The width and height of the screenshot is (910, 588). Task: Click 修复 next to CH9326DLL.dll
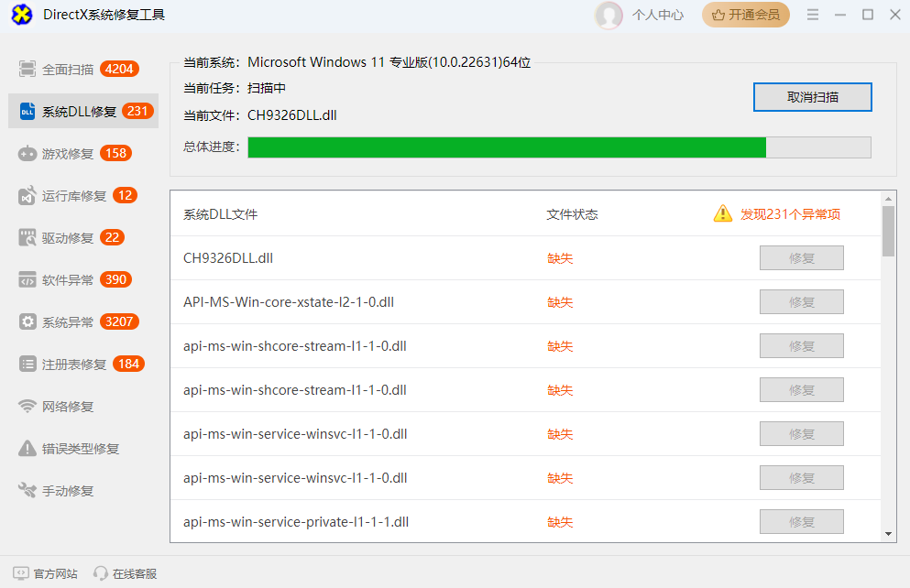click(x=801, y=257)
